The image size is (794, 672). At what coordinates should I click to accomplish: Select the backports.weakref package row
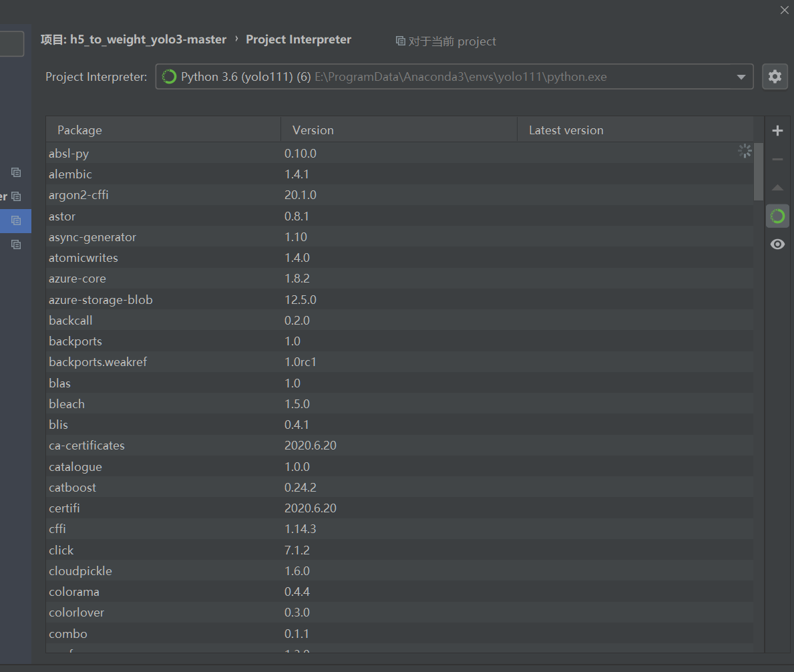click(x=399, y=362)
